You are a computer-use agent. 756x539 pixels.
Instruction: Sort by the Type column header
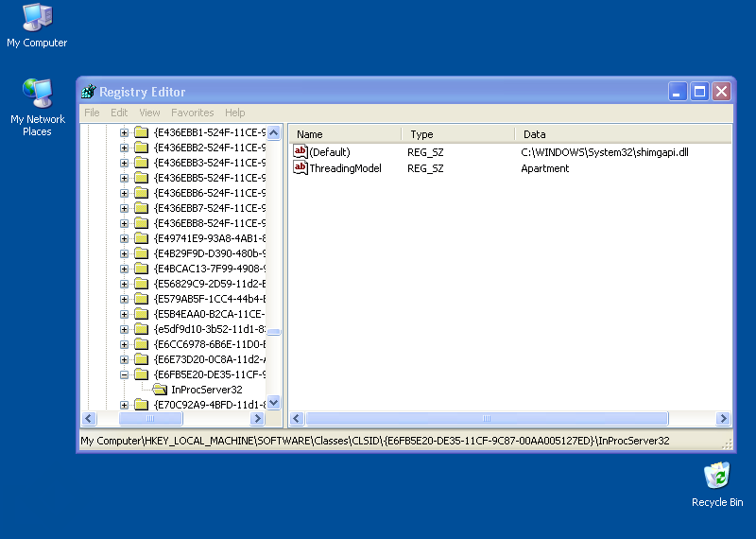[458, 134]
